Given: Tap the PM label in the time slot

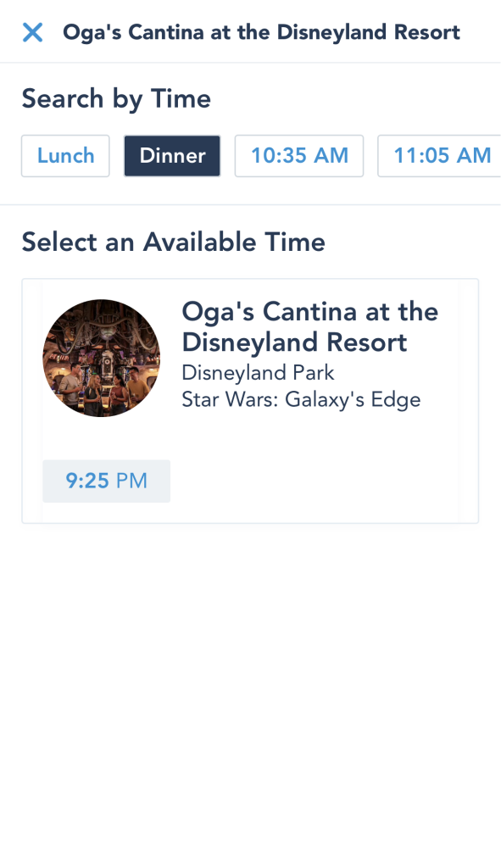Looking at the screenshot, I should pos(131,481).
